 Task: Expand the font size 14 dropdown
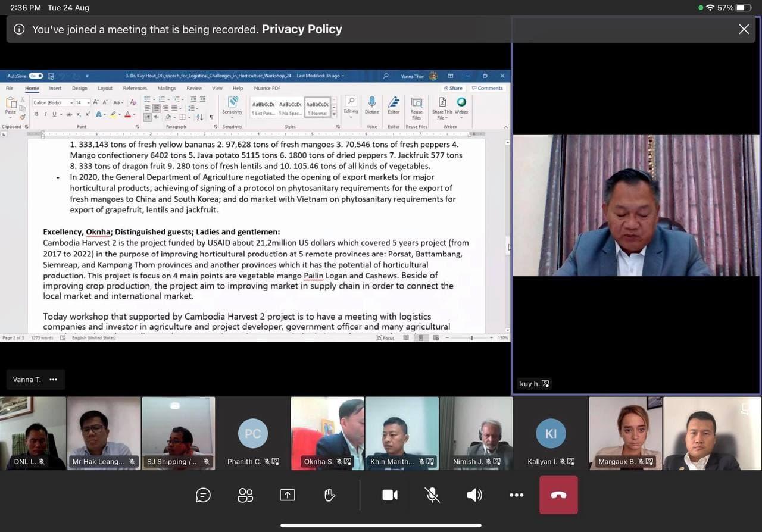88,102
